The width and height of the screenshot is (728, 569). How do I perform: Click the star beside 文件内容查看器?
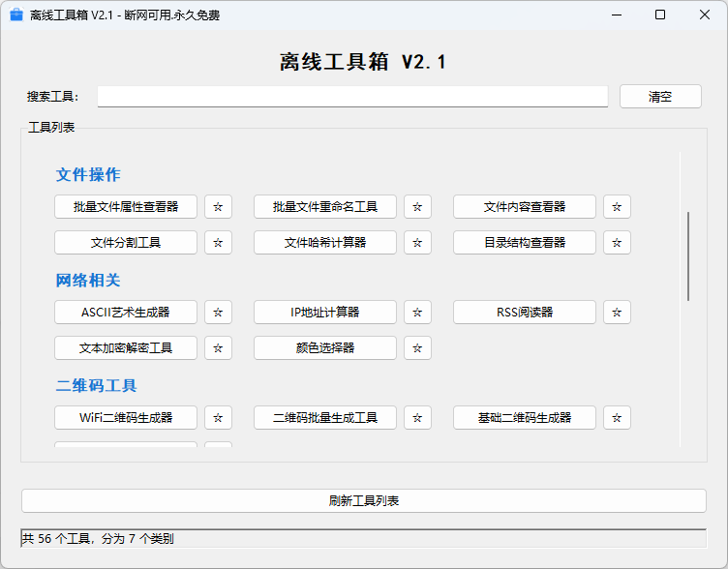pos(617,207)
